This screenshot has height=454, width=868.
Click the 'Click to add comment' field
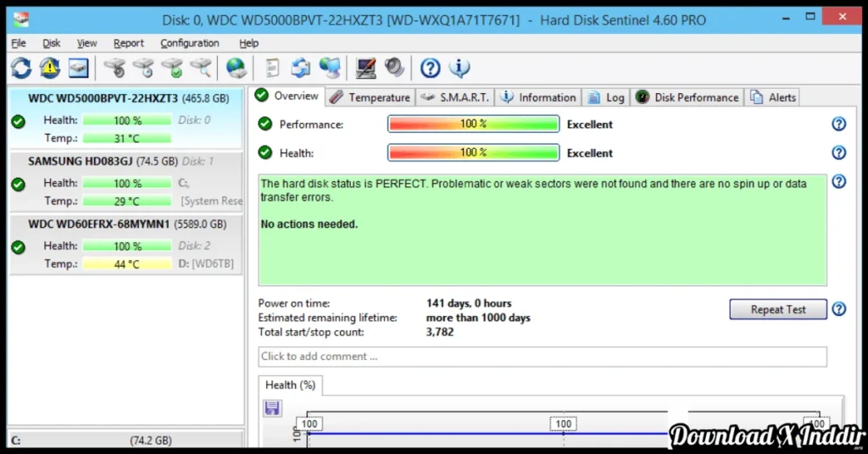pyautogui.click(x=542, y=357)
